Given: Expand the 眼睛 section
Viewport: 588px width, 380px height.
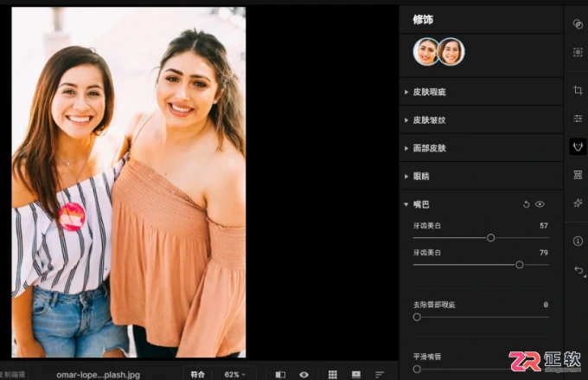Looking at the screenshot, I should [x=482, y=177].
